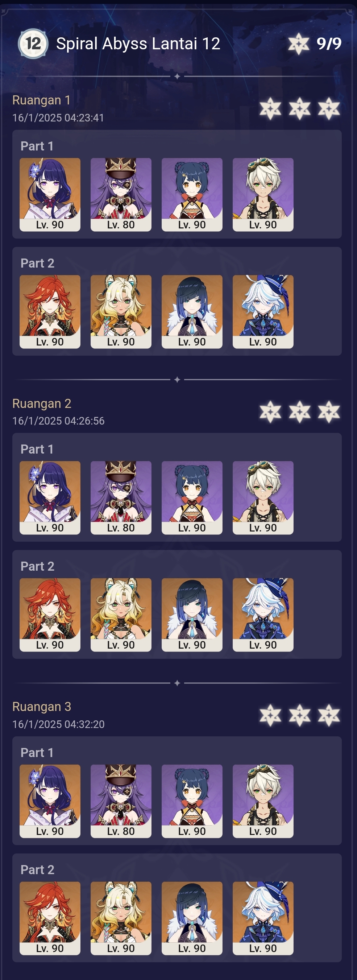Select red-haired character in Ruangan 1 Part 2
Viewport: 357px width, 980px height.
click(x=50, y=311)
